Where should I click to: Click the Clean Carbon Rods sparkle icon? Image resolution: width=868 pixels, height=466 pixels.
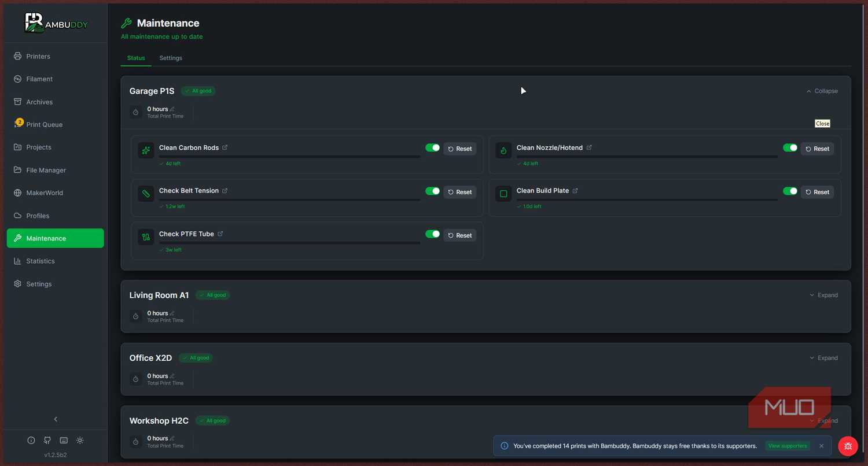146,150
